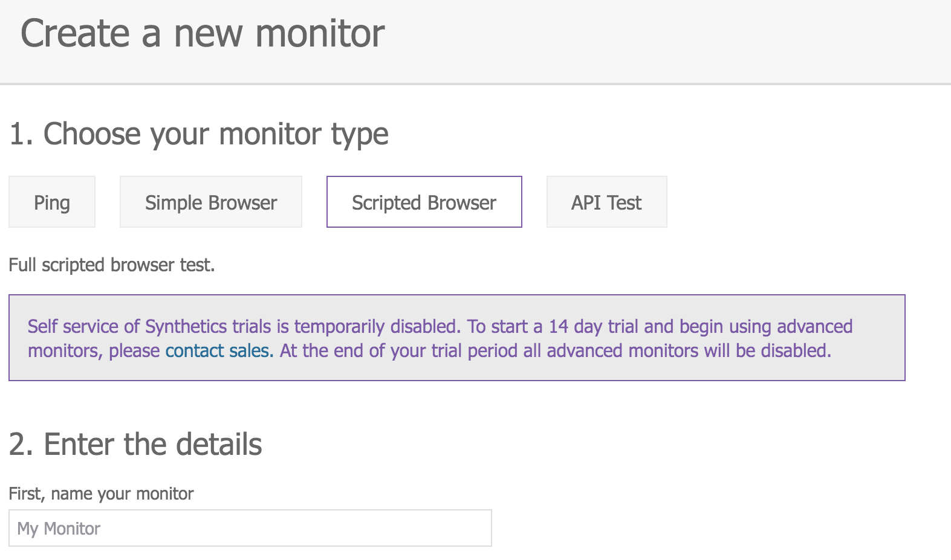Viewport: 951px width, 560px height.
Task: Choose the Simple Browser monitor type
Action: (211, 202)
